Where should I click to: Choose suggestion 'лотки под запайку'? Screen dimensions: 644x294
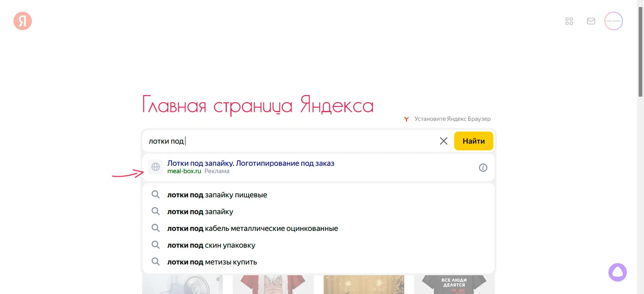[x=200, y=212]
